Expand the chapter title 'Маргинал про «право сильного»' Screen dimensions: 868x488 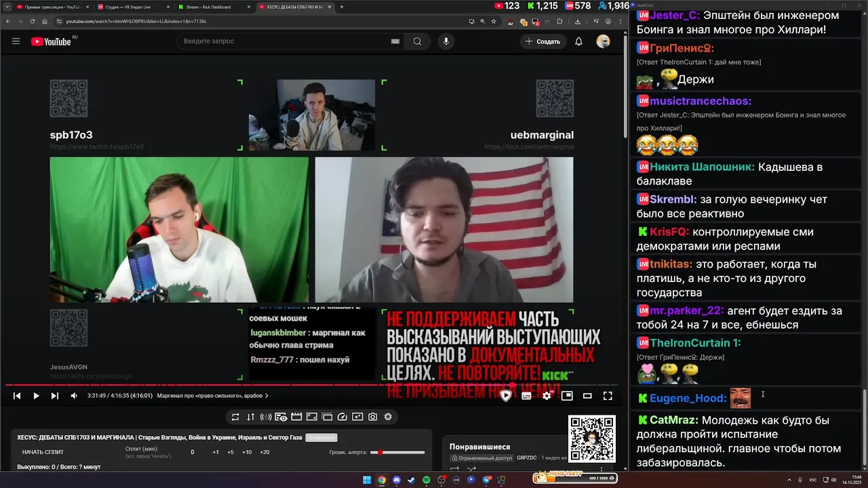pos(212,396)
